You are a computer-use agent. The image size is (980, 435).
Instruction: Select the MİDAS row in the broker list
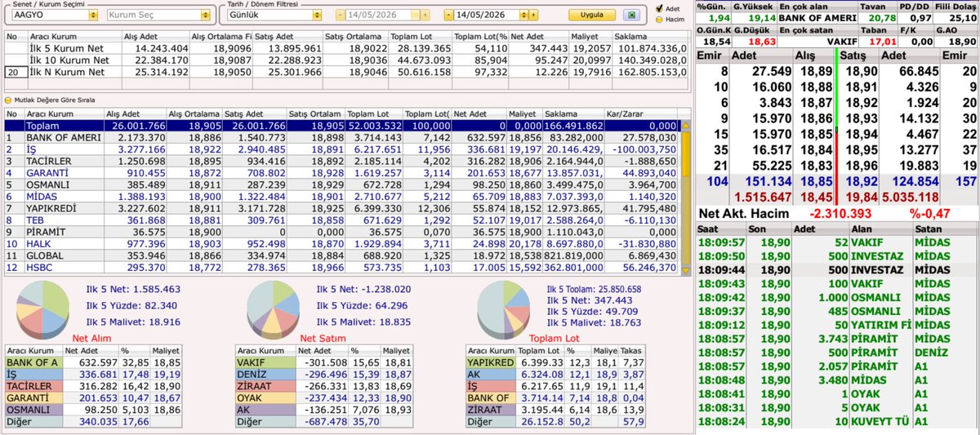[x=342, y=197]
